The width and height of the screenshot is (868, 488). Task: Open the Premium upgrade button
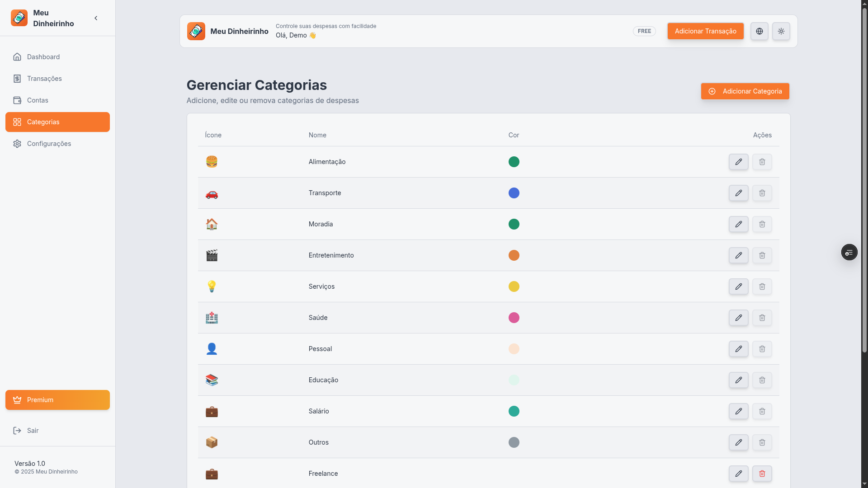click(57, 400)
